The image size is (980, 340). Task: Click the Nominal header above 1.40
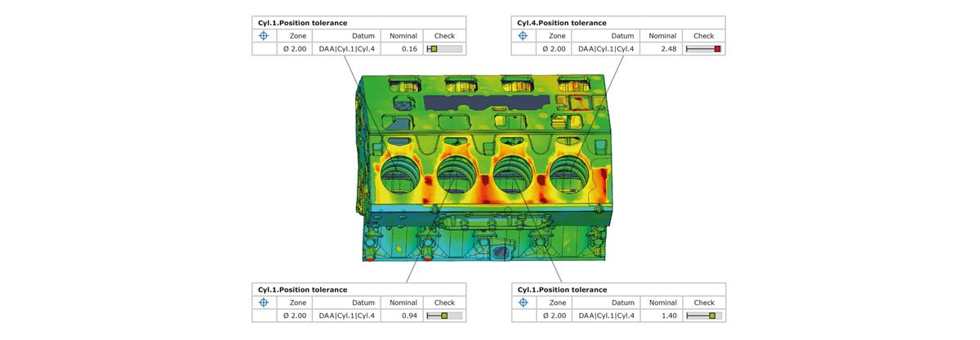[663, 302]
